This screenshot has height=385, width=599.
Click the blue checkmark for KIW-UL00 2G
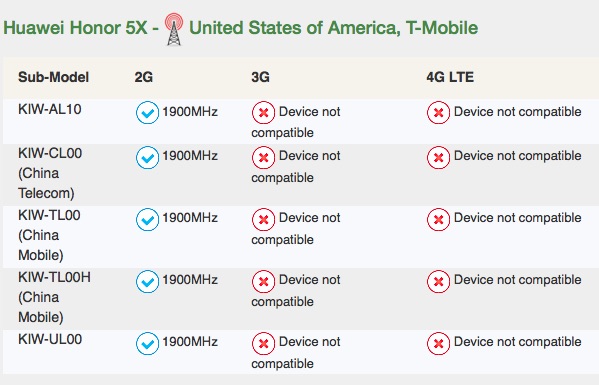(x=147, y=343)
